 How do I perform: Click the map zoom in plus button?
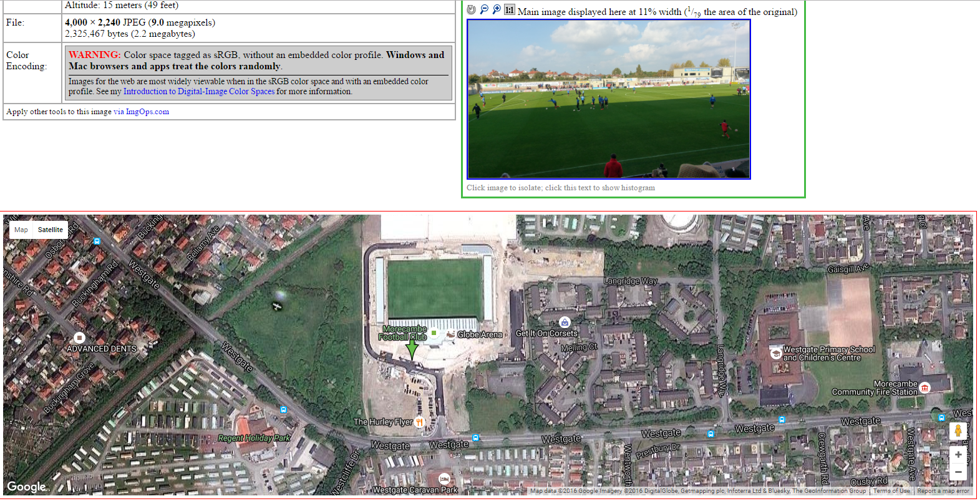[x=958, y=454]
